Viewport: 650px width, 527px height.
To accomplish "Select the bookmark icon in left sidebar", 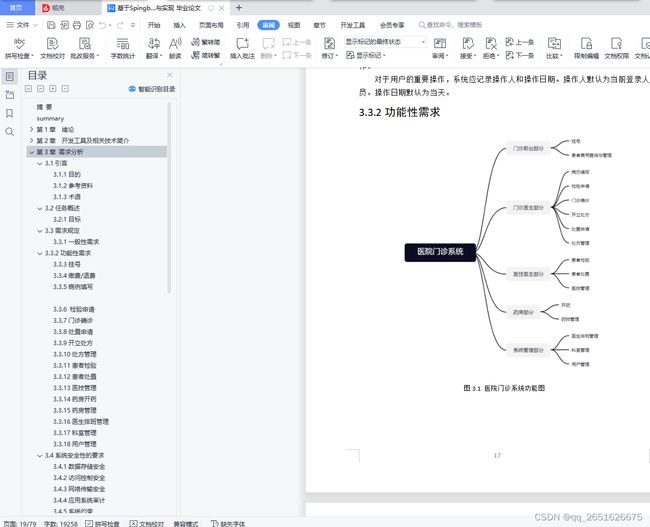I will point(10,113).
